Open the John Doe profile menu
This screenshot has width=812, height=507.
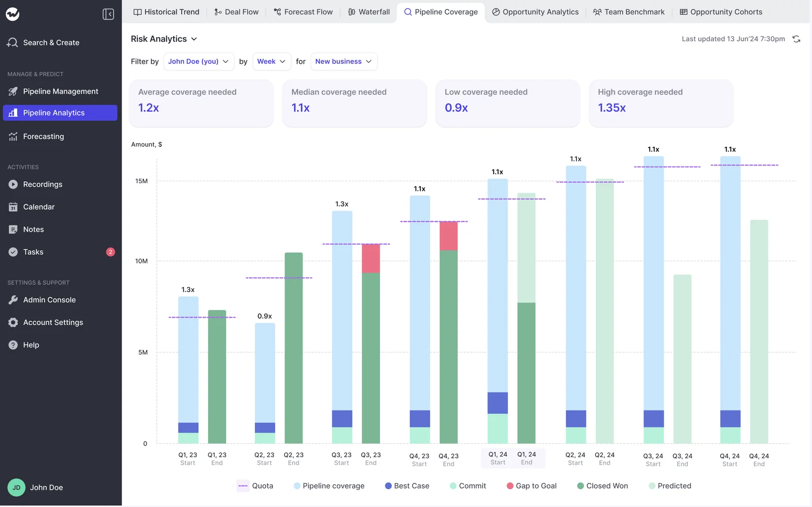click(x=36, y=487)
